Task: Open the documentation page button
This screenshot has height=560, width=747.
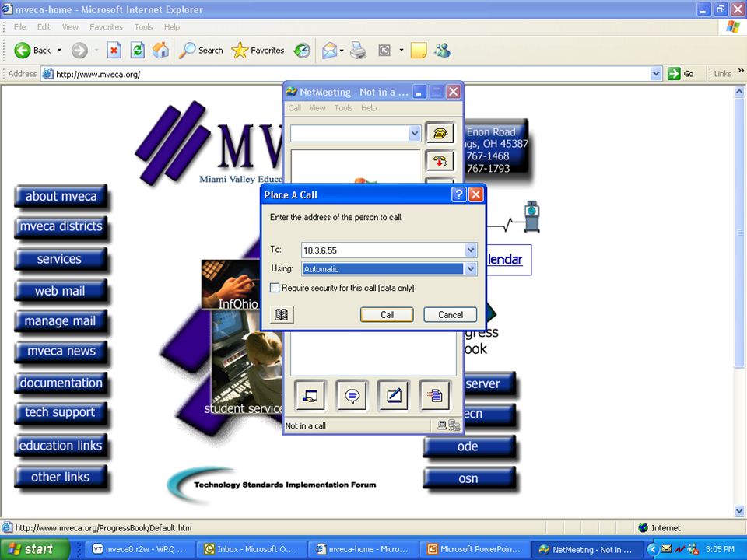Action: (x=61, y=383)
